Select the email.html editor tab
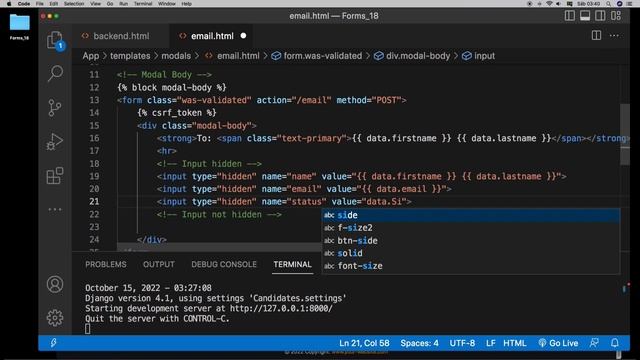 (212, 36)
